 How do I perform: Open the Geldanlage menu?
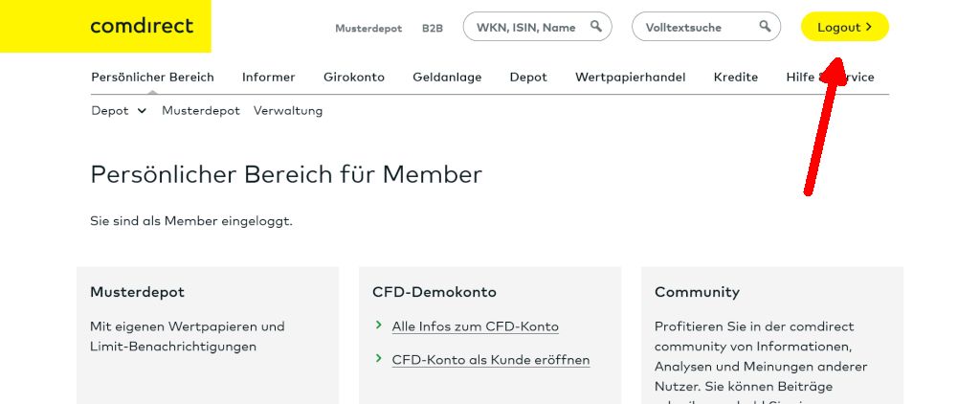[447, 77]
